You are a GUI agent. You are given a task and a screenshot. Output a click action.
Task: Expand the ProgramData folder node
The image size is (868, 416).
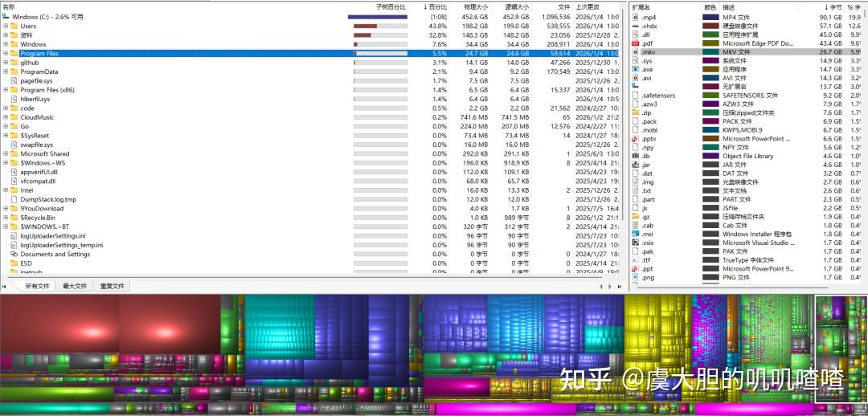6,71
